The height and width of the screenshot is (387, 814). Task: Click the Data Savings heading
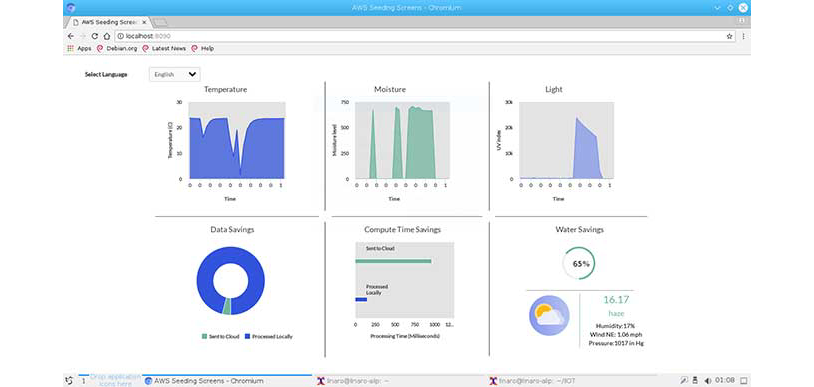pos(232,229)
